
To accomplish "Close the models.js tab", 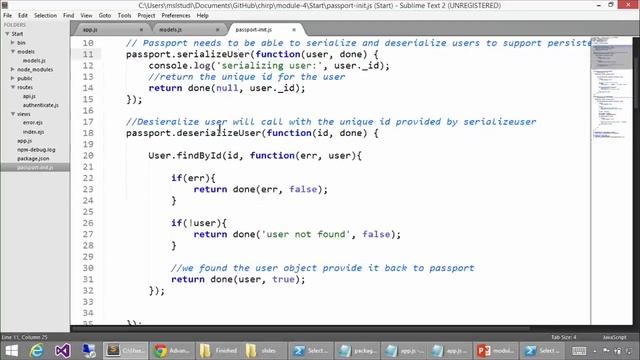I will (218, 30).
